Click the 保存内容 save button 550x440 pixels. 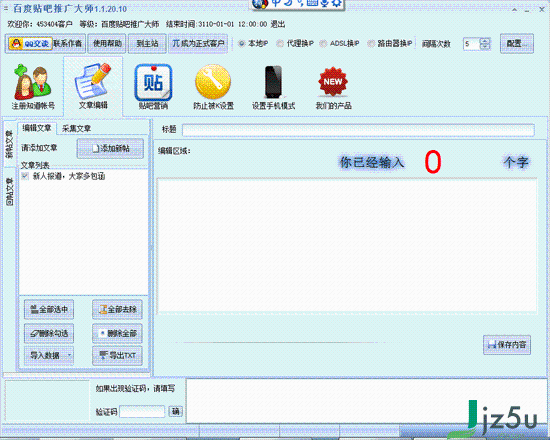point(507,345)
